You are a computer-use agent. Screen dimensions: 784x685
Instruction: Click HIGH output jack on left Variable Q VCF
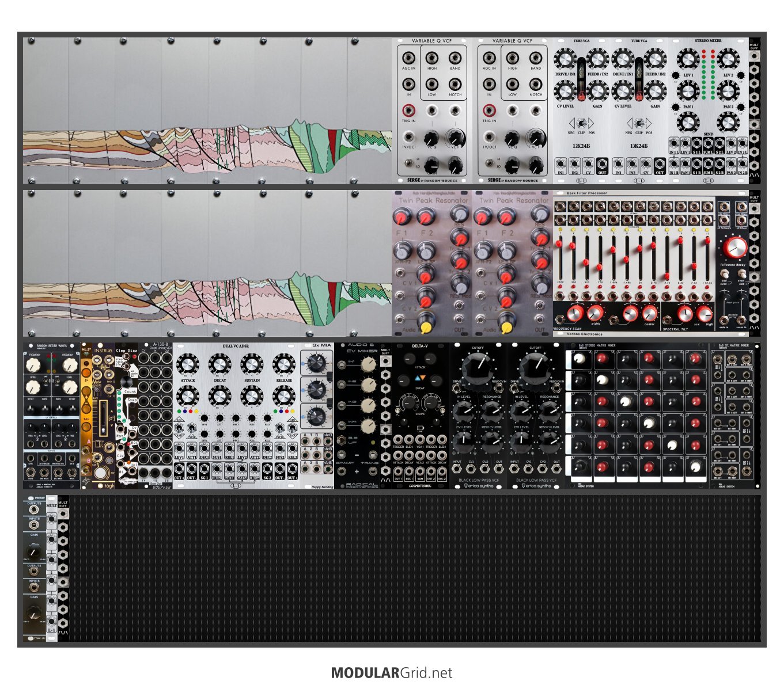[x=432, y=58]
